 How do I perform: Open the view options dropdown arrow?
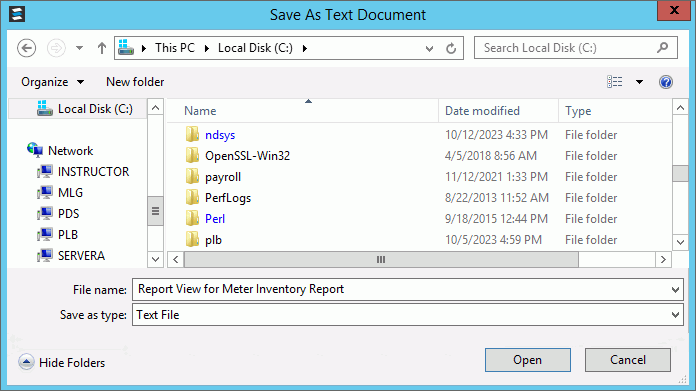(x=639, y=82)
